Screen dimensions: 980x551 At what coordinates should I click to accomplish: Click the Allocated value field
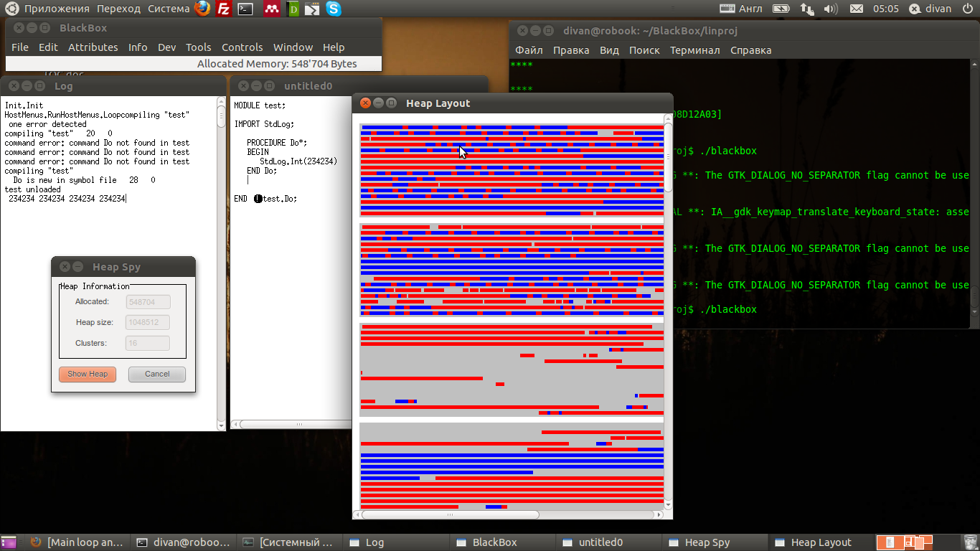[148, 302]
